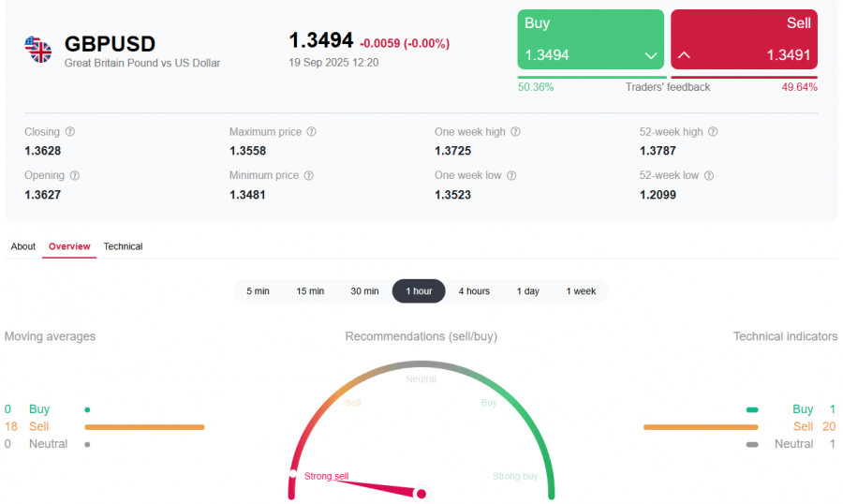Click the 50.36% buy sentiment value
Image resolution: width=843 pixels, height=504 pixels.
pyautogui.click(x=536, y=87)
